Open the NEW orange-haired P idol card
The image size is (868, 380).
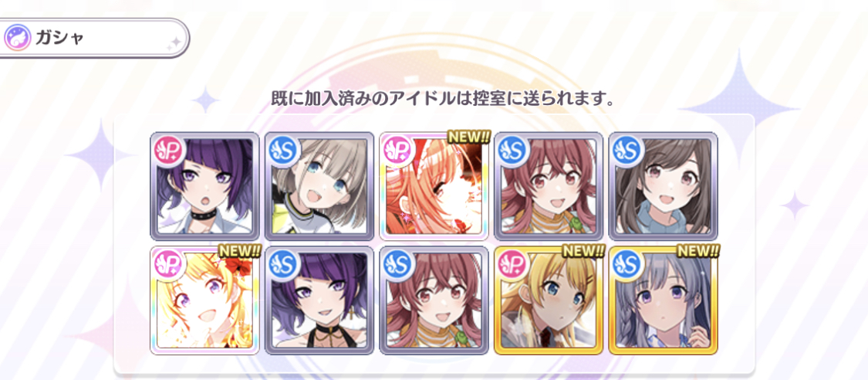coord(434,185)
